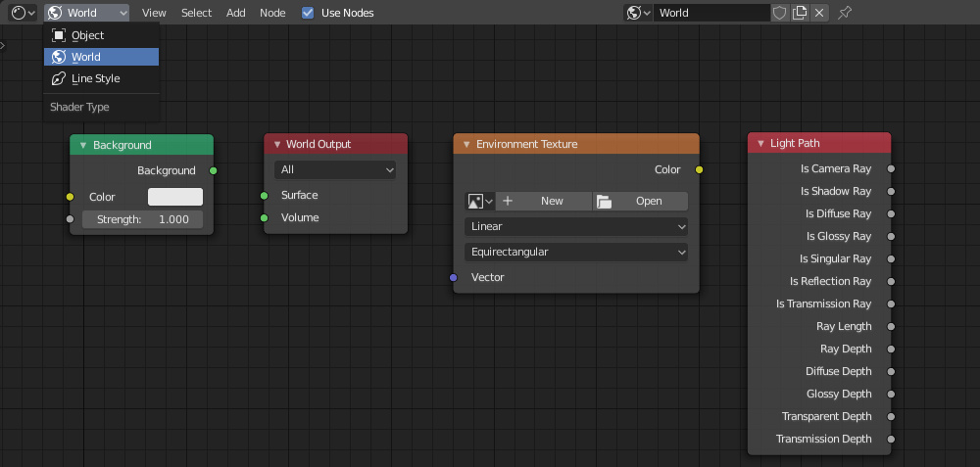This screenshot has width=980, height=467.
Task: Select the Light Path node header
Action: pyautogui.click(x=819, y=143)
